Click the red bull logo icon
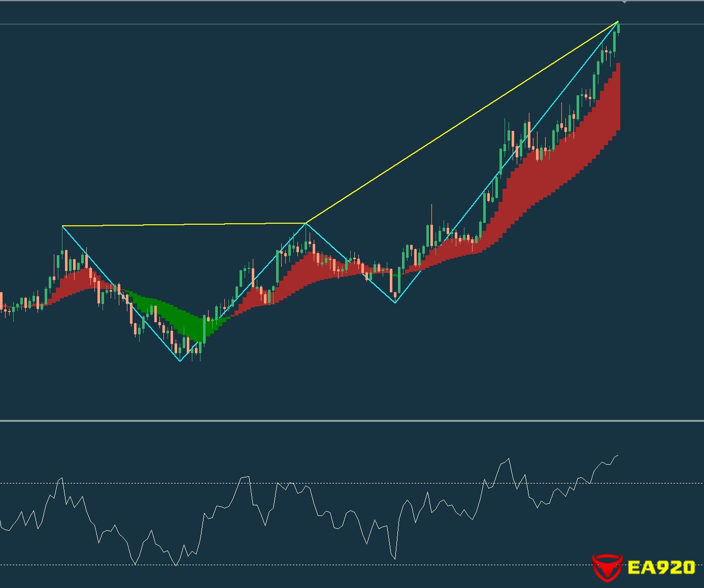The width and height of the screenshot is (704, 588). pos(607,567)
